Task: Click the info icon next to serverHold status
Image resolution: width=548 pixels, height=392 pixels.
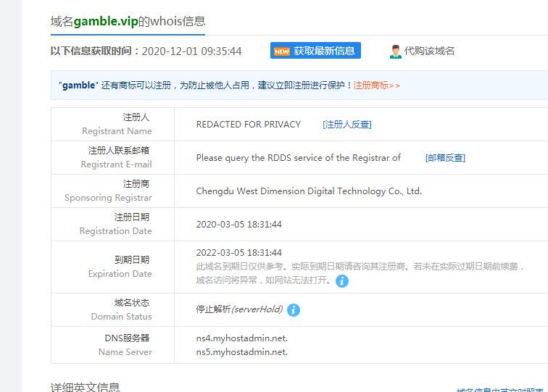Action: [x=294, y=310]
